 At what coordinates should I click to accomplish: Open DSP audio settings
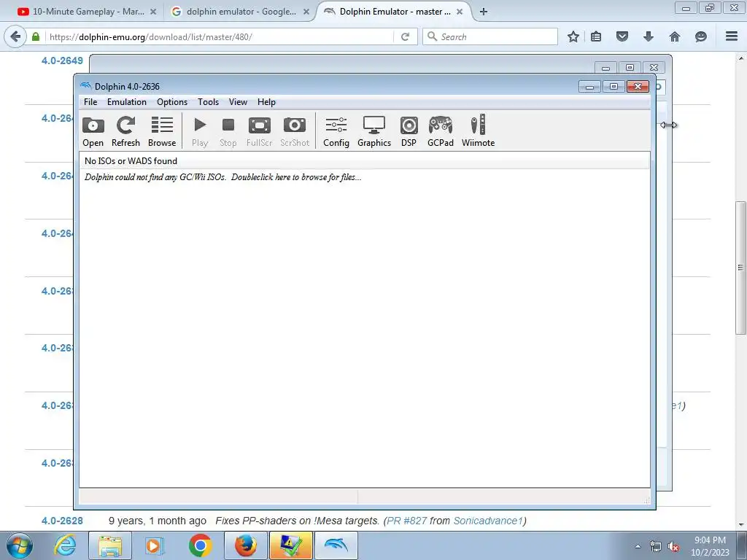[409, 131]
